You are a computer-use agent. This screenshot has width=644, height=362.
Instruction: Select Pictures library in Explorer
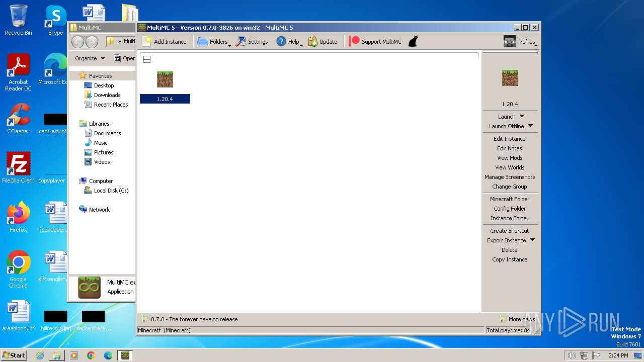click(x=104, y=152)
